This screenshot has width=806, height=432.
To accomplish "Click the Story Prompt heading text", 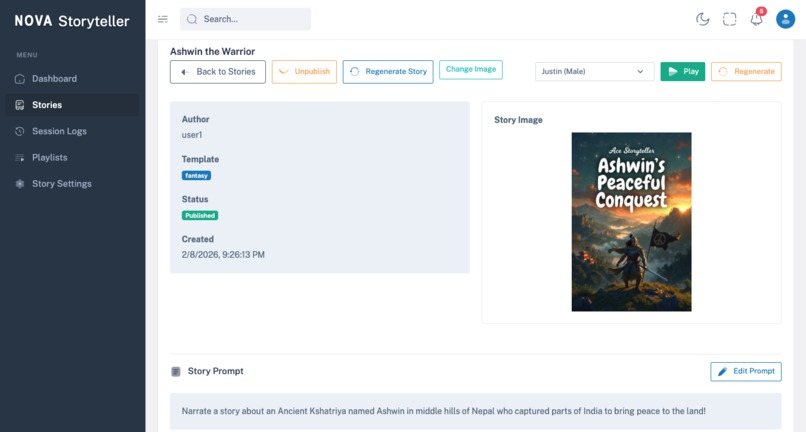I will click(215, 371).
